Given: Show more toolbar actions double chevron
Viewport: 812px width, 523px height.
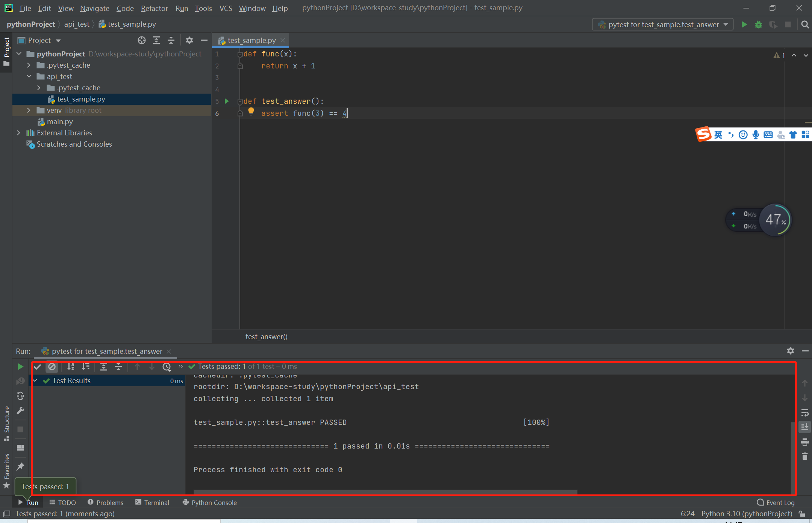Looking at the screenshot, I should [x=180, y=367].
